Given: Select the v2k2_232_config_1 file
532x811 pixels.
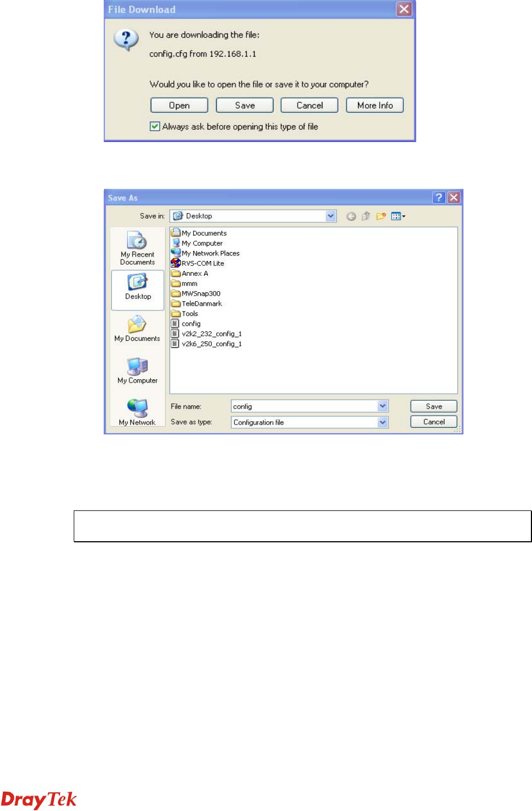Looking at the screenshot, I should 206,334.
